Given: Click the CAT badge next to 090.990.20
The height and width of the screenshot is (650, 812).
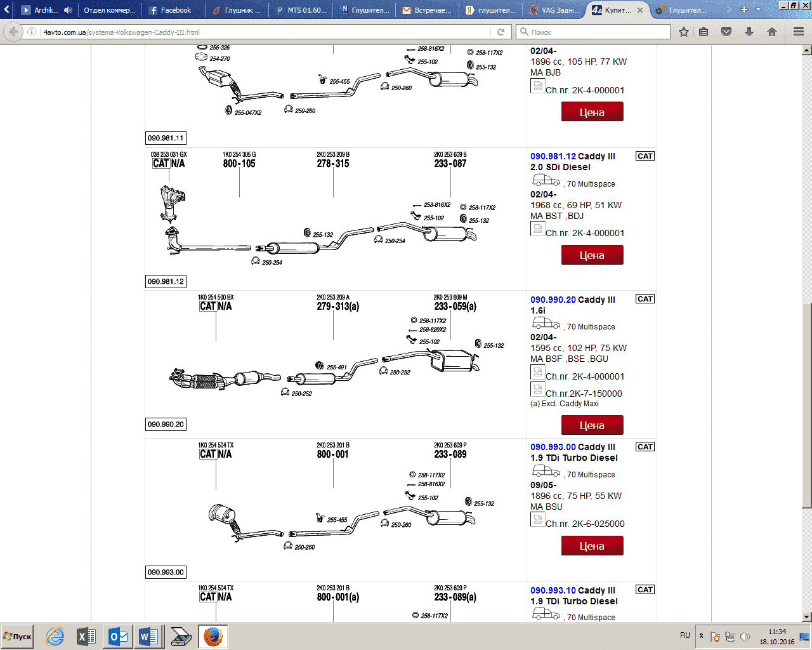Looking at the screenshot, I should coord(645,299).
